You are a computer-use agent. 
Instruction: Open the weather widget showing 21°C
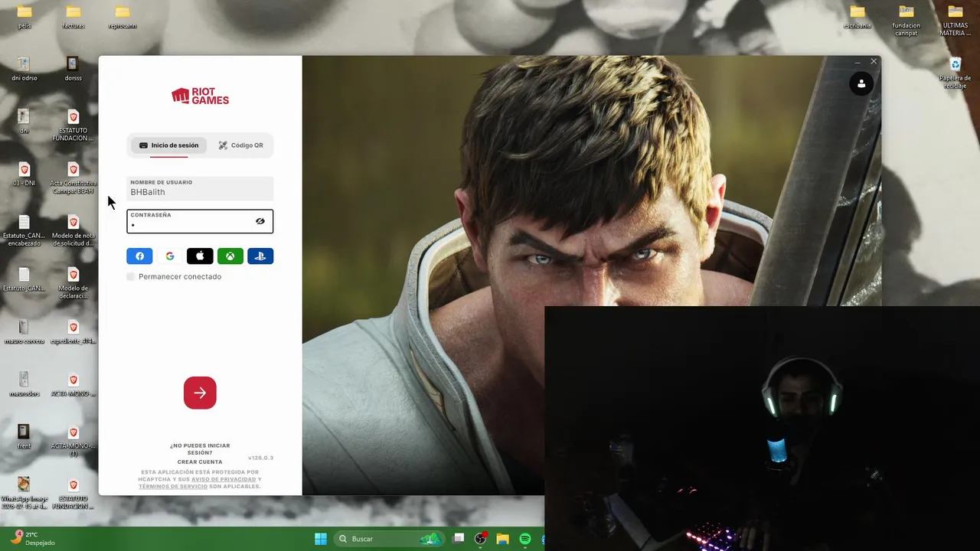[32, 539]
